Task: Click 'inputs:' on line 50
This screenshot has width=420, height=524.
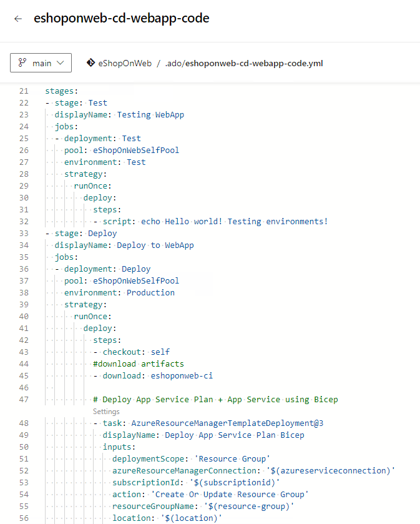Action: click(119, 447)
